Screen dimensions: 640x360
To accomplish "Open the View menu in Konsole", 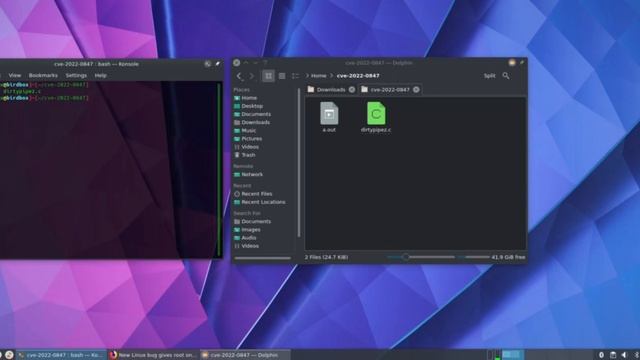I will click(15, 76).
